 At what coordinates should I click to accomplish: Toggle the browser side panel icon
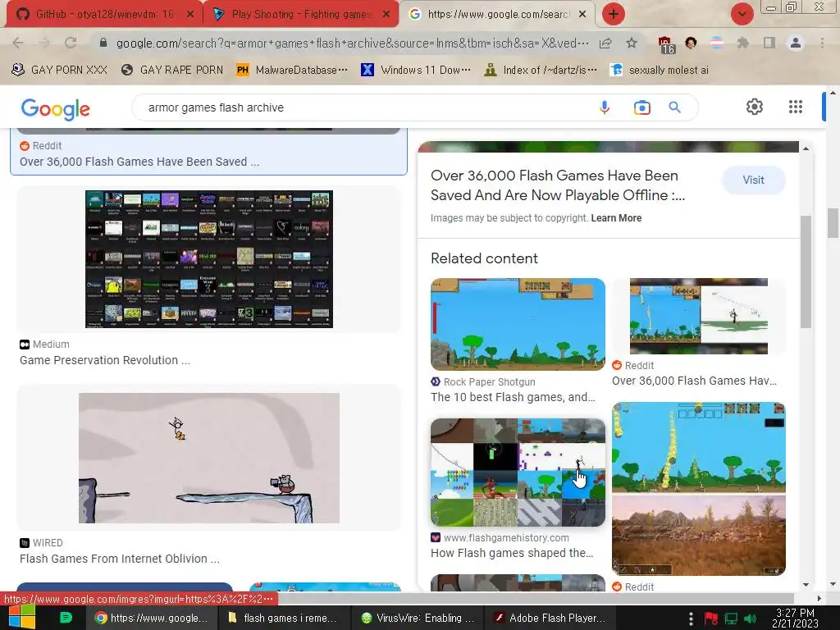pos(769,43)
